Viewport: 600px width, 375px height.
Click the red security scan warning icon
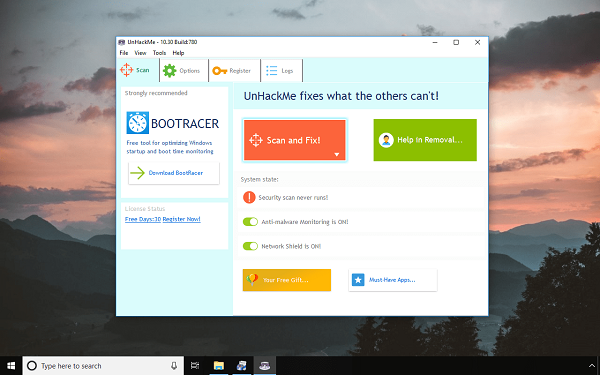click(x=249, y=197)
